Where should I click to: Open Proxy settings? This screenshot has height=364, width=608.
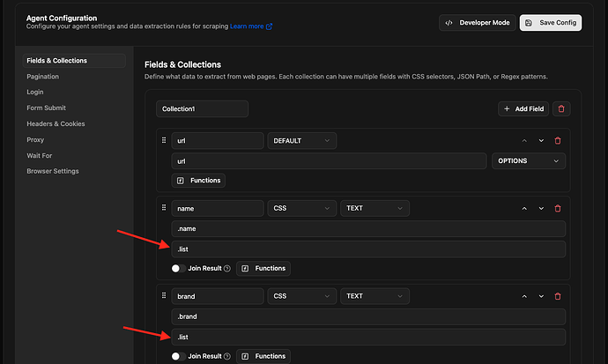click(x=35, y=139)
